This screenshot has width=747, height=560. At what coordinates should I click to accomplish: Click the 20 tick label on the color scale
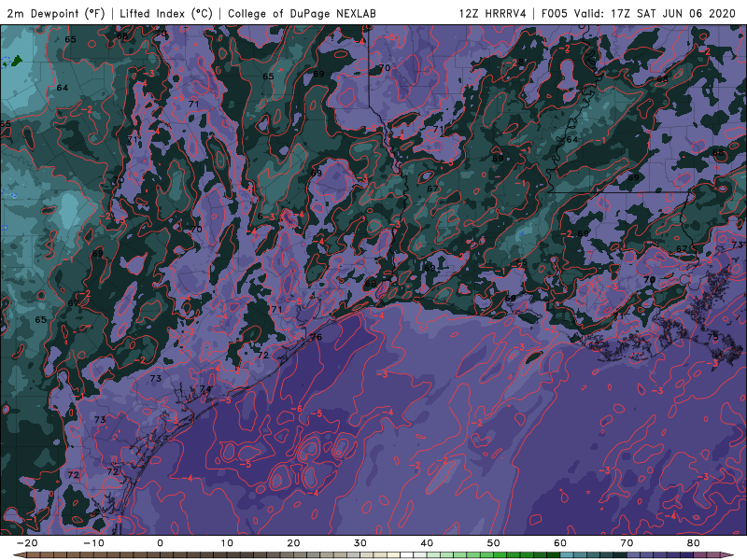[x=293, y=543]
